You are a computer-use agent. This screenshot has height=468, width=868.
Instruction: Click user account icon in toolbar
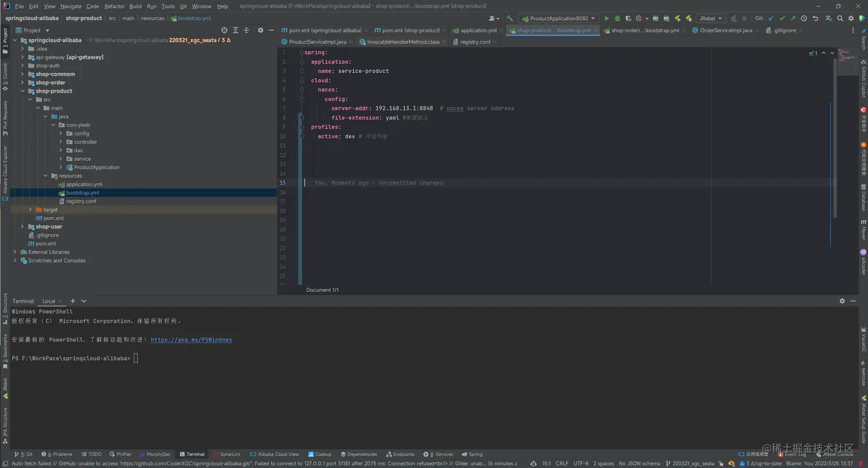(x=493, y=18)
